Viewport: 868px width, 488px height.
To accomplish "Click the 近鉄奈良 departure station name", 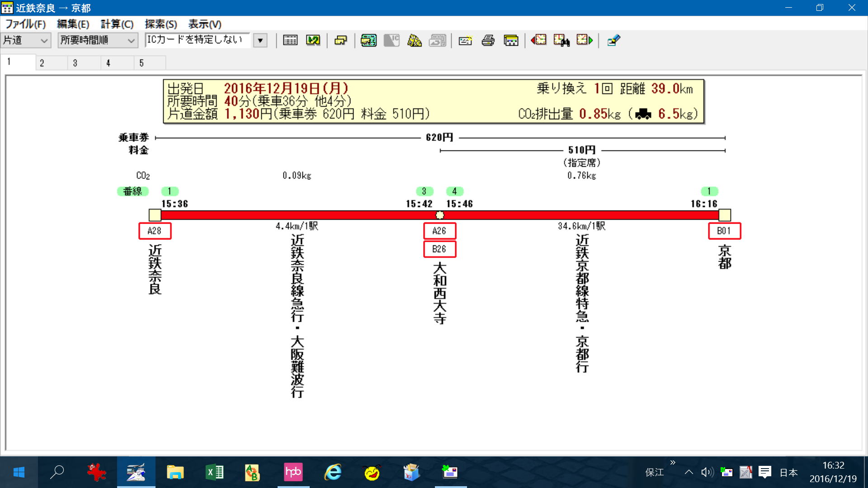I will click(x=155, y=269).
